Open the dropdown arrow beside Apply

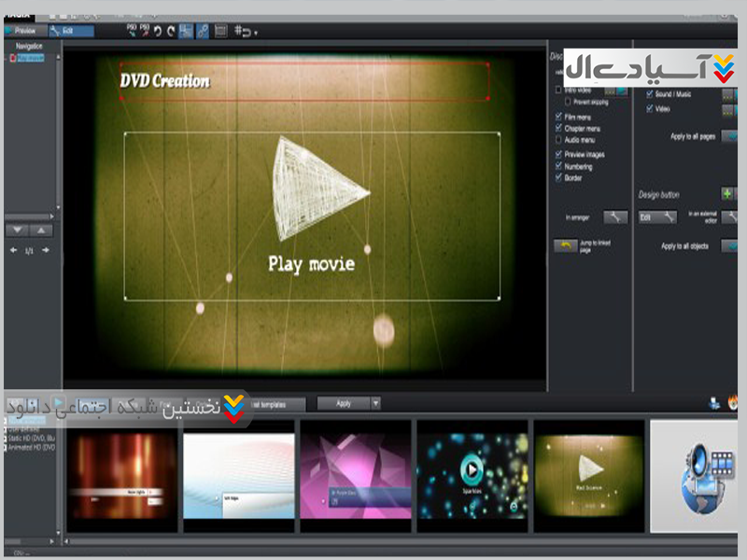(x=375, y=403)
